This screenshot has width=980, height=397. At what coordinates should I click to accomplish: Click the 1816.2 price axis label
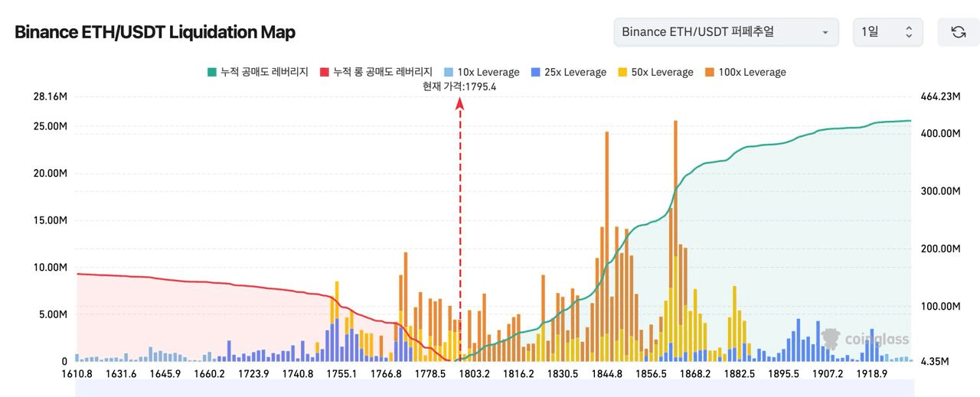point(519,373)
